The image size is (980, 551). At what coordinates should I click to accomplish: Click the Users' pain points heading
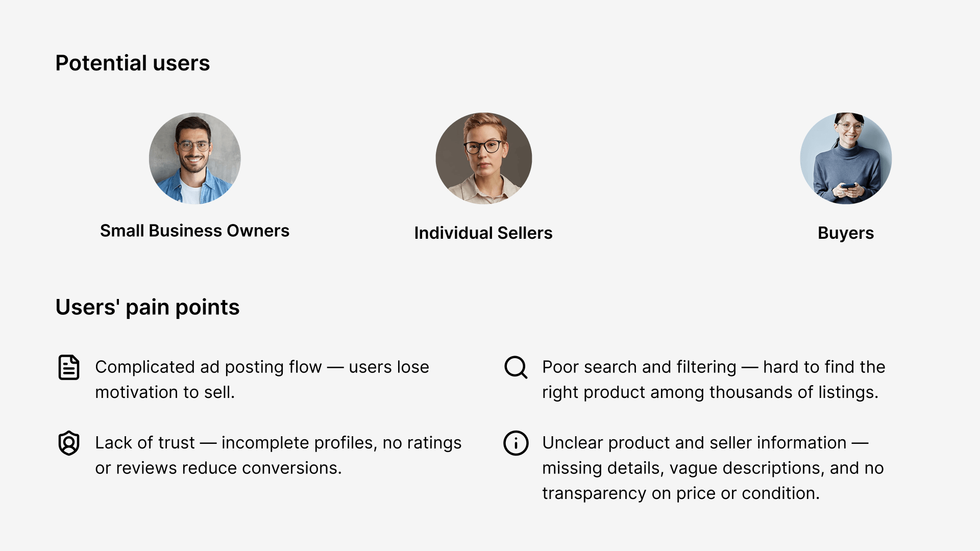148,307
